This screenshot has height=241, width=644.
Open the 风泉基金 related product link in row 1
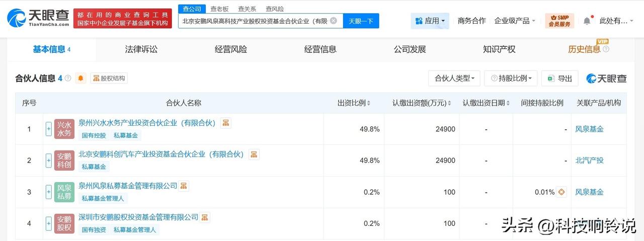pos(590,129)
